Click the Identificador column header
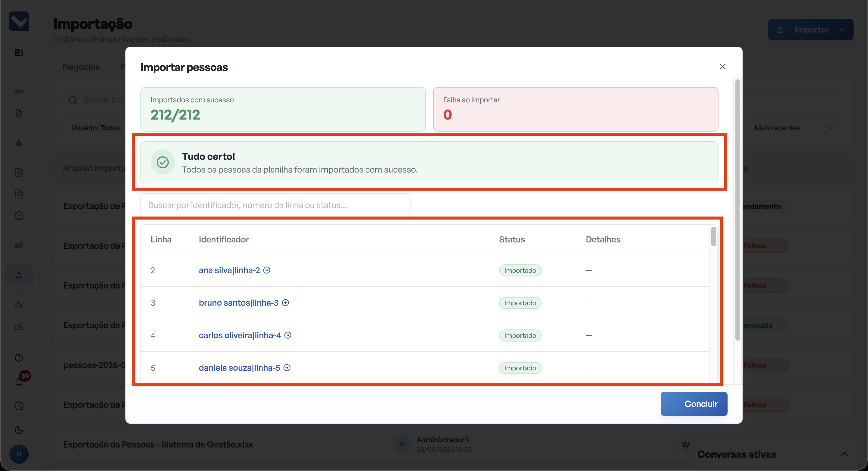 [224, 239]
